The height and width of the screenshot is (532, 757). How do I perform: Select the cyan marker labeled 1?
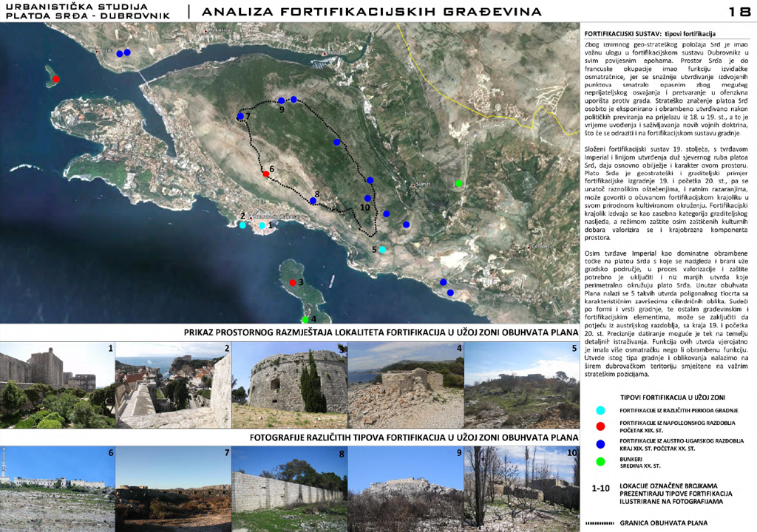tap(262, 225)
